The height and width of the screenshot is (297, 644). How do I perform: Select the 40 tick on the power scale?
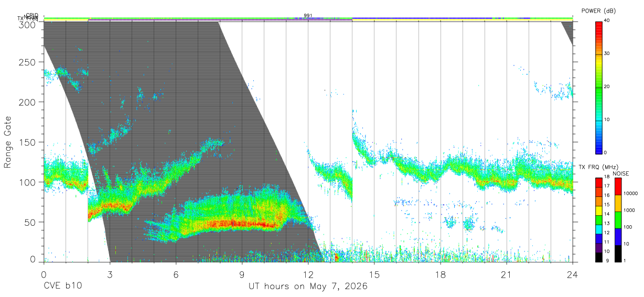[607, 21]
